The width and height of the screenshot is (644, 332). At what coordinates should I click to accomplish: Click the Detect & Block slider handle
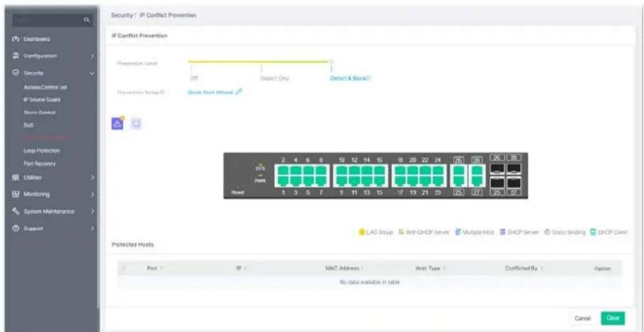(331, 61)
